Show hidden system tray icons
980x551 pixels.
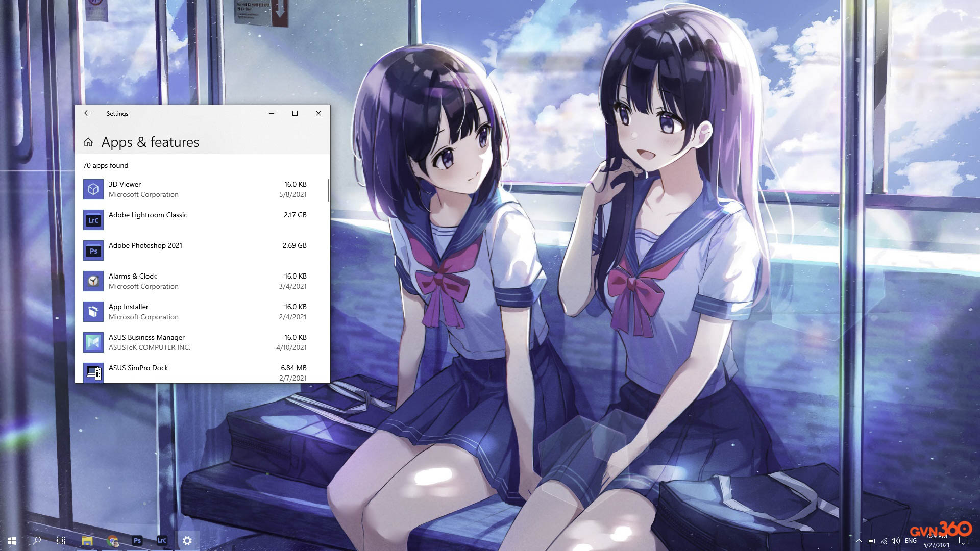point(859,541)
